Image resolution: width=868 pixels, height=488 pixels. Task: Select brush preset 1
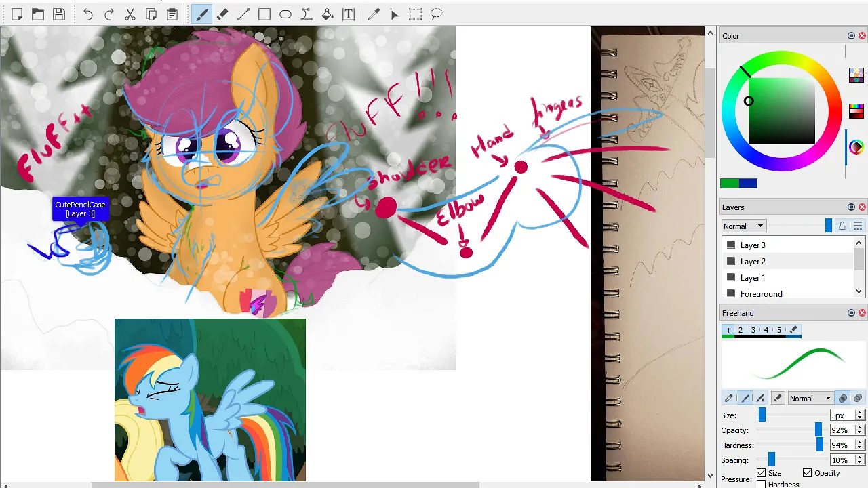coord(728,330)
